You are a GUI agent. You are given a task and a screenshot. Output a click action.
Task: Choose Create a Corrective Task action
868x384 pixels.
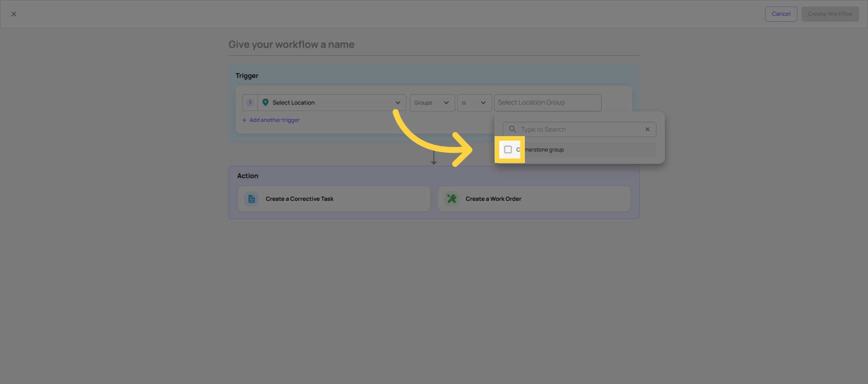[x=334, y=199]
